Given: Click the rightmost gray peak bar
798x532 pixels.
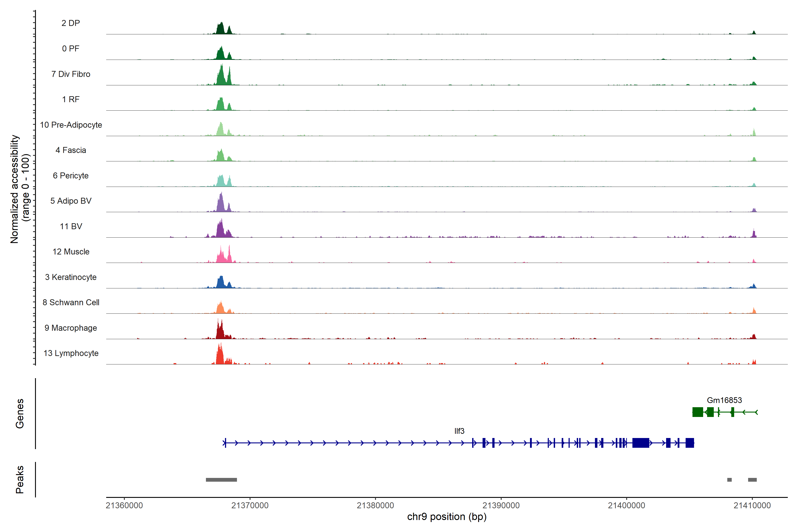Looking at the screenshot, I should point(752,480).
